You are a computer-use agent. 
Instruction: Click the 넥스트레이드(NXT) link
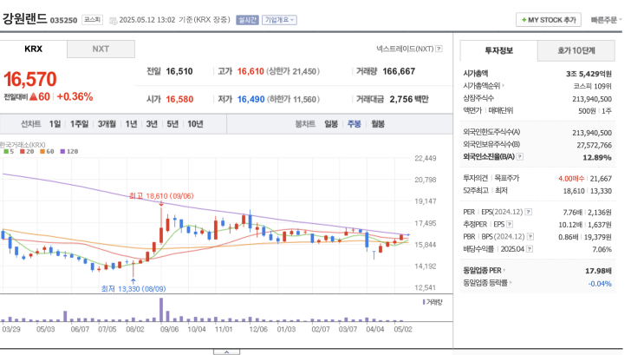(x=405, y=49)
